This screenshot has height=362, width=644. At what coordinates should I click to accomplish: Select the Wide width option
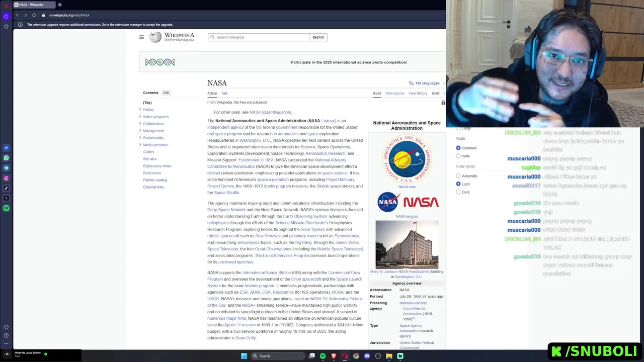(x=458, y=156)
